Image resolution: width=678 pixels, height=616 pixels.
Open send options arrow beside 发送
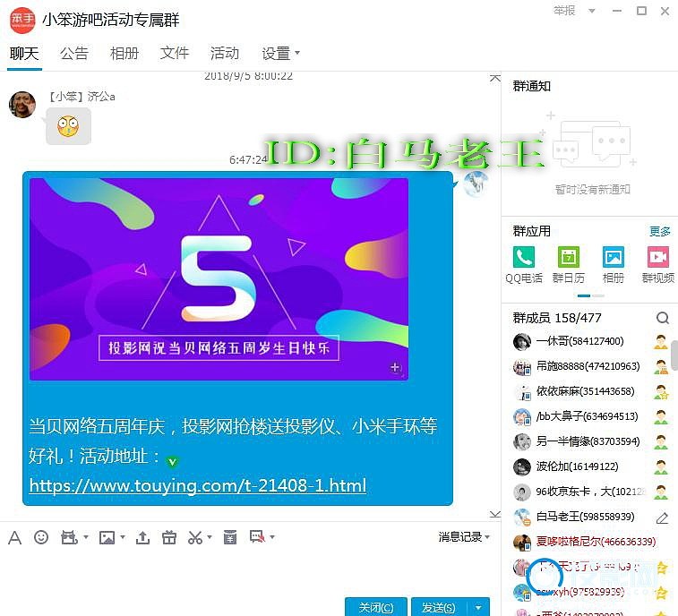(x=482, y=607)
